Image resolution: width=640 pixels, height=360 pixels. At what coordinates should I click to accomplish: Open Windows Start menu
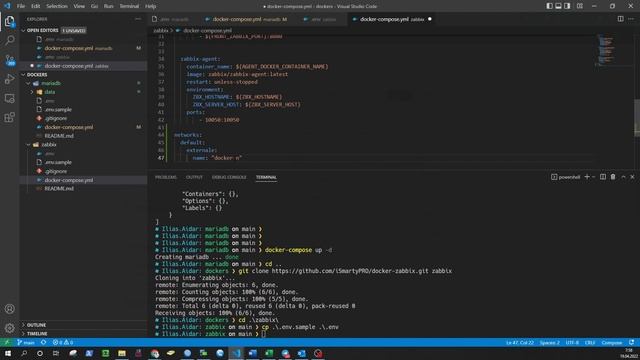(x=8, y=353)
